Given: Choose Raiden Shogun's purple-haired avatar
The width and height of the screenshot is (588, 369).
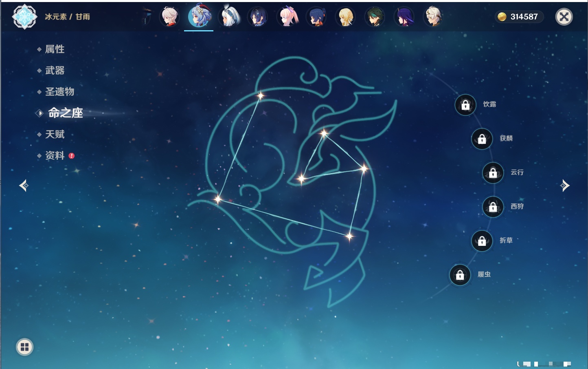Looking at the screenshot, I should (404, 17).
